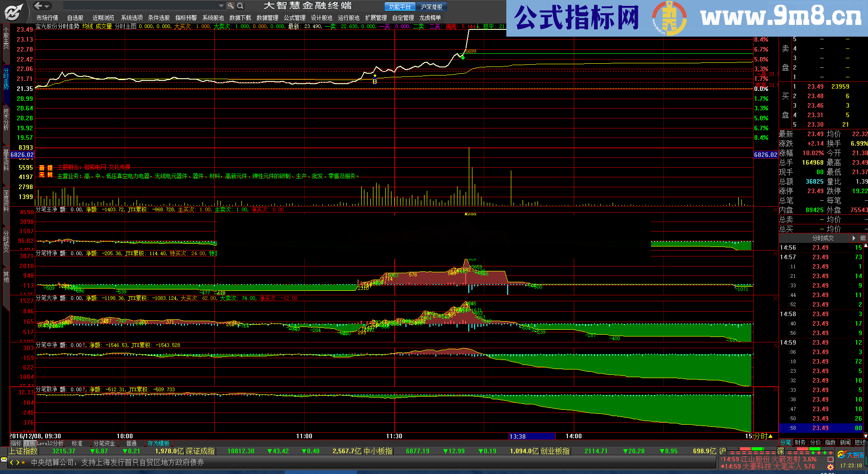Open the address bar dropdown arrow
868x474 pixels.
tap(222, 6)
